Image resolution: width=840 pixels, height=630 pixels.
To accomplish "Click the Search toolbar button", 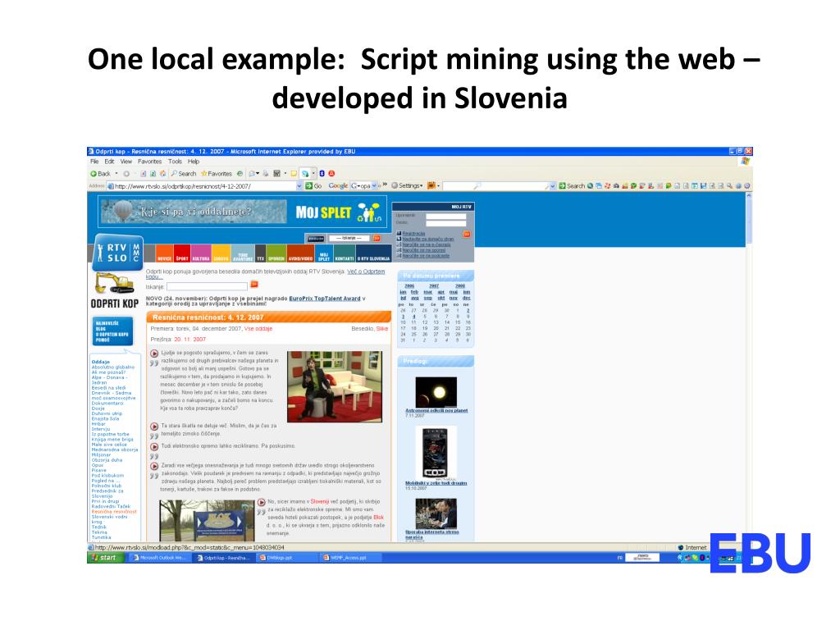I will point(183,174).
